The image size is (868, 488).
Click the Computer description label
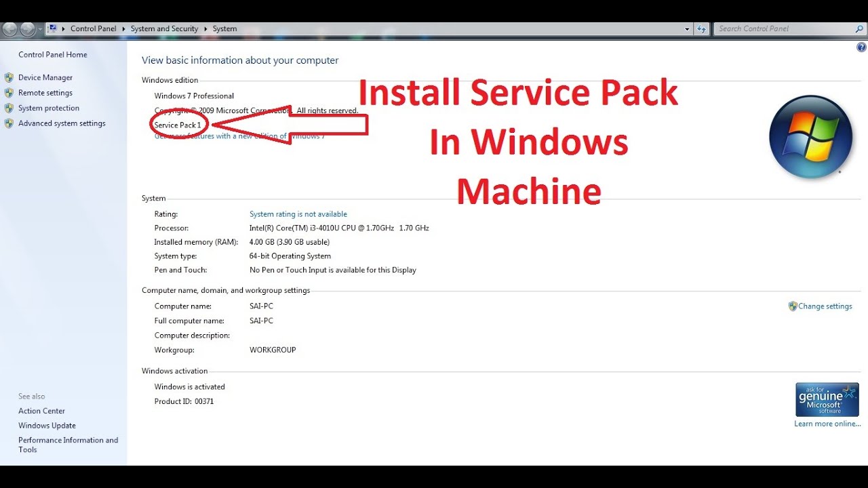193,335
